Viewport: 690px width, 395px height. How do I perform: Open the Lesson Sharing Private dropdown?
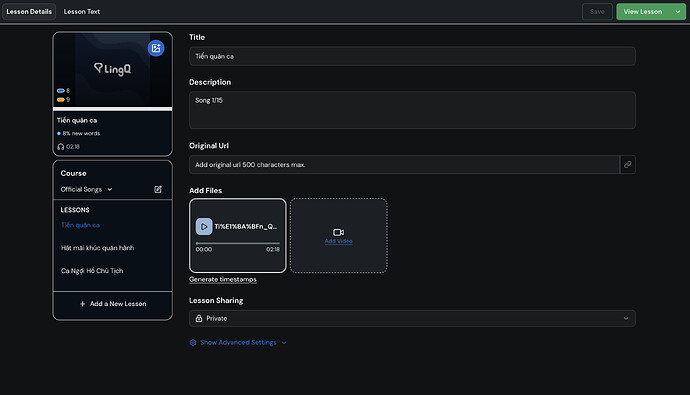[x=412, y=318]
